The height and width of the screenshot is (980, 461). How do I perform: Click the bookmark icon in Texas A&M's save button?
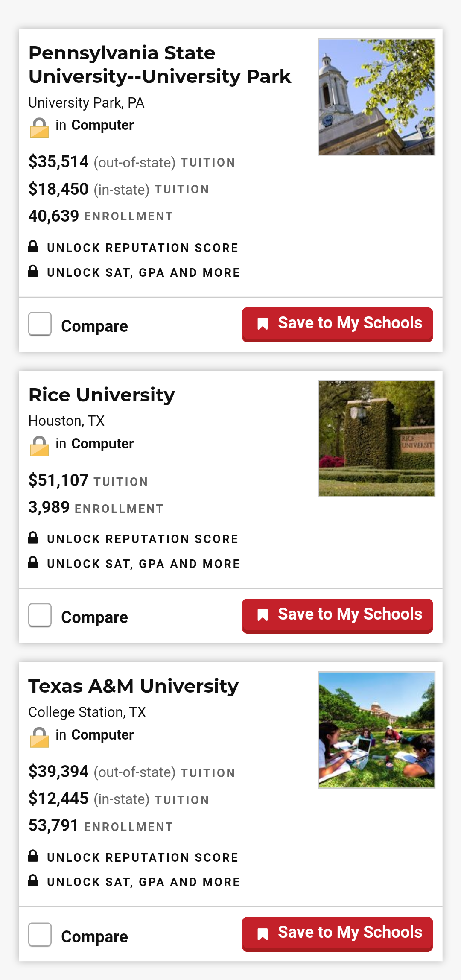[263, 934]
